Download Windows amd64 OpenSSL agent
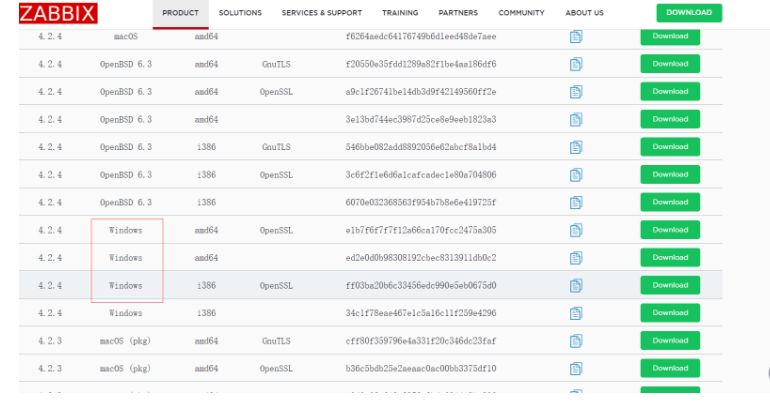770x403 pixels. 670,230
